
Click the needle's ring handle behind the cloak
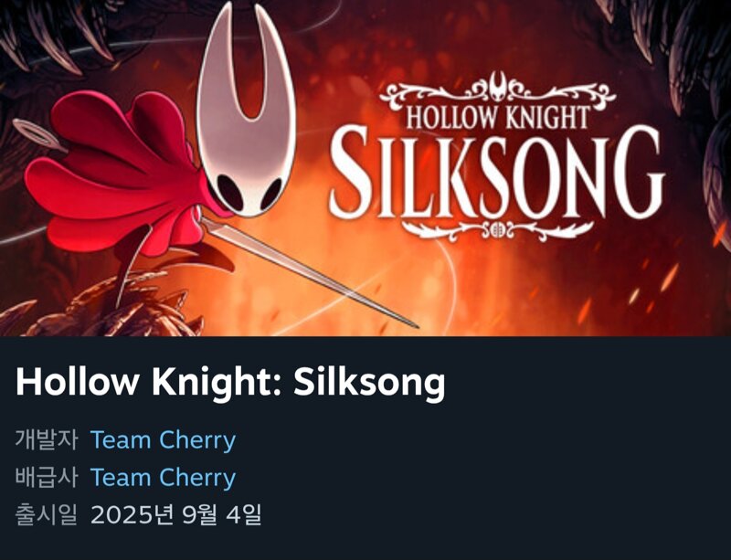click(x=38, y=134)
